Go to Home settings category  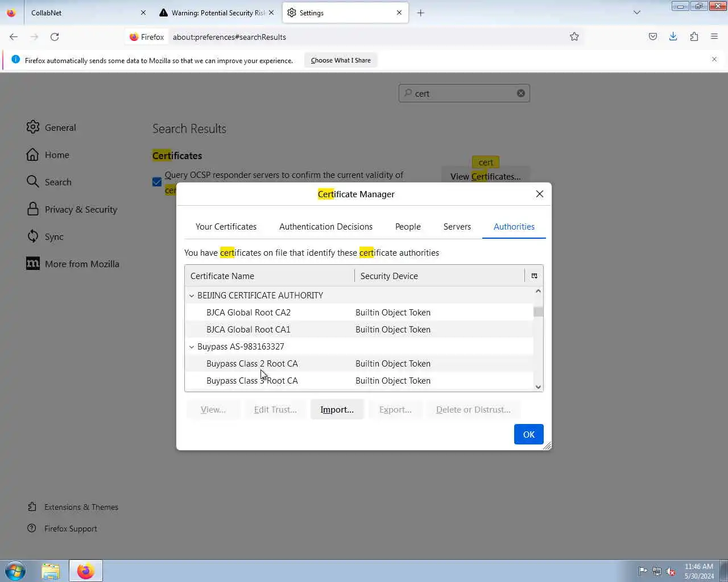click(x=48, y=155)
